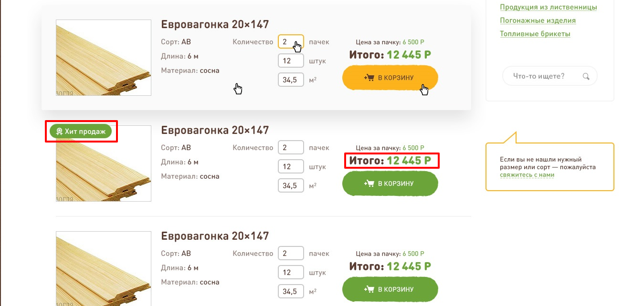Follow the свяжитесь с нами link

point(527,175)
